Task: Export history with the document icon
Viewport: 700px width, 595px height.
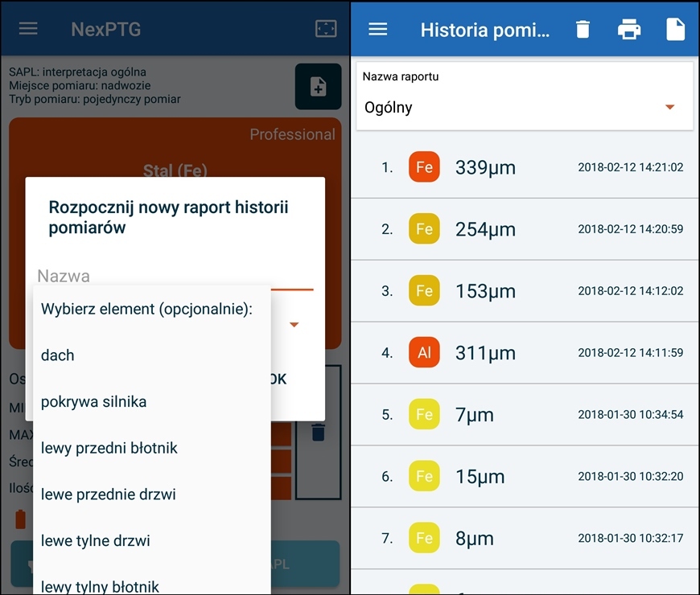Action: coord(675,30)
